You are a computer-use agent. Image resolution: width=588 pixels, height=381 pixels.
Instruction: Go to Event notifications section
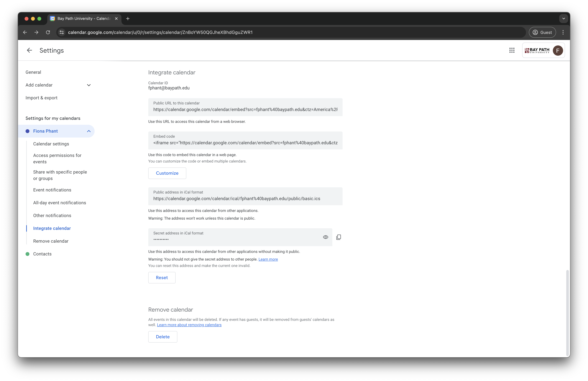(x=52, y=190)
